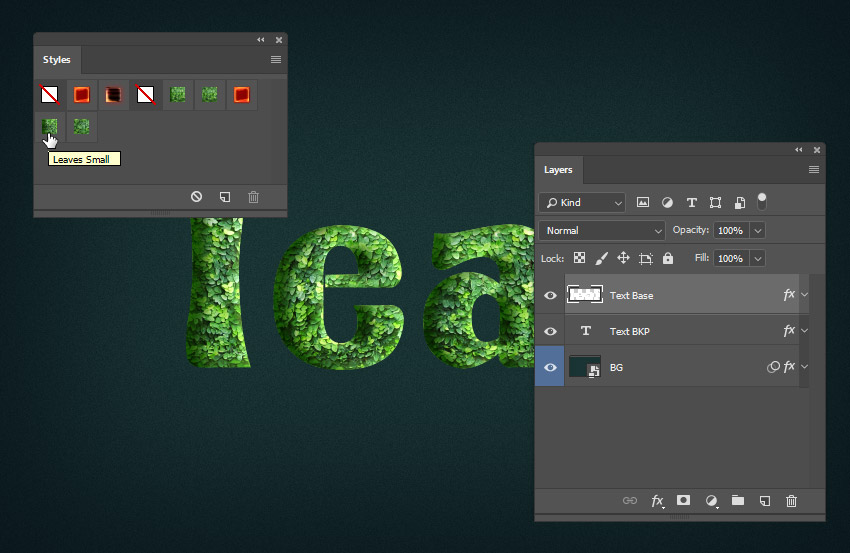The width and height of the screenshot is (850, 553).
Task: Open the Layers panel flyout menu
Action: (x=814, y=170)
